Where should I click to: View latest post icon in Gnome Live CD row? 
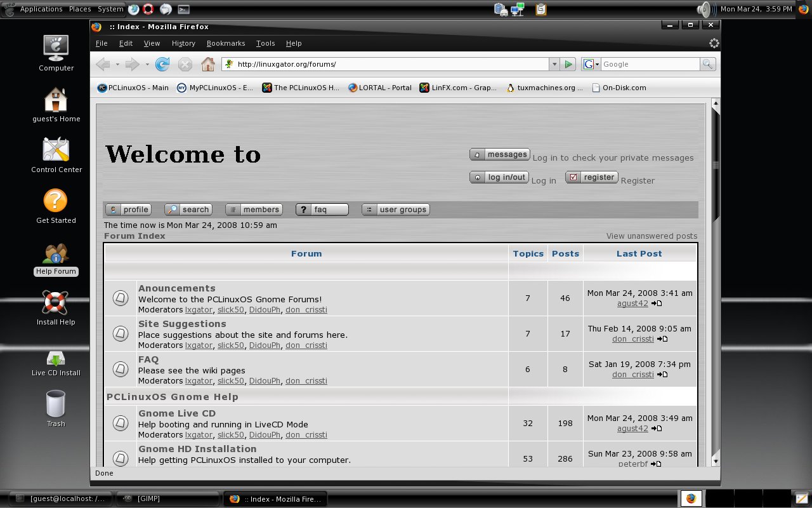(x=657, y=429)
